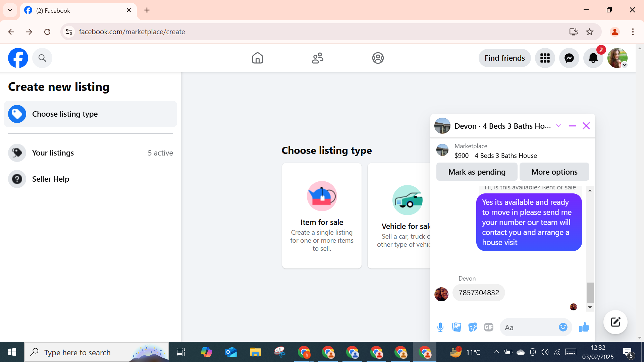Open Devon chat header name
The image size is (644, 362).
click(x=502, y=126)
